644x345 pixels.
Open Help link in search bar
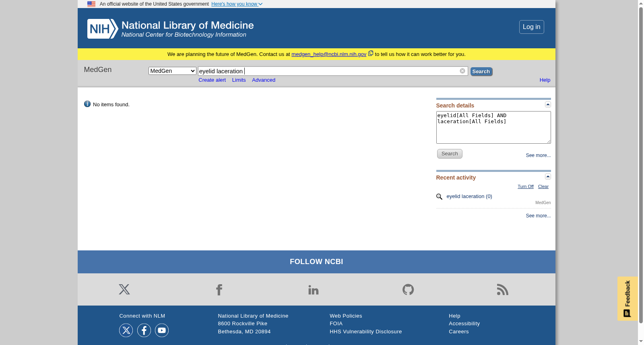click(x=545, y=80)
